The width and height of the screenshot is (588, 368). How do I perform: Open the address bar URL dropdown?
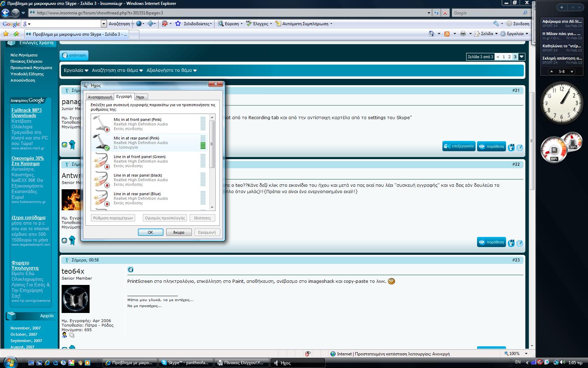click(429, 13)
